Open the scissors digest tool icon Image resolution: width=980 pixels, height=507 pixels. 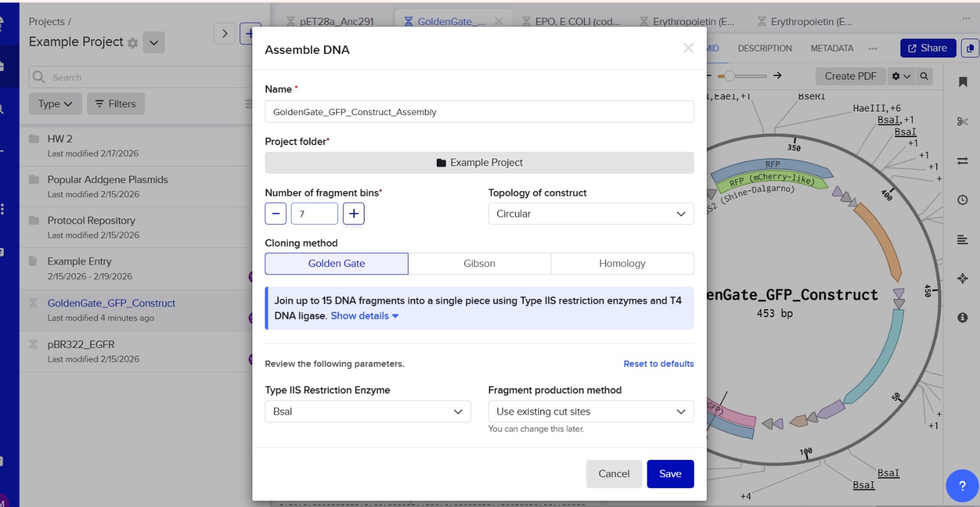click(x=963, y=121)
